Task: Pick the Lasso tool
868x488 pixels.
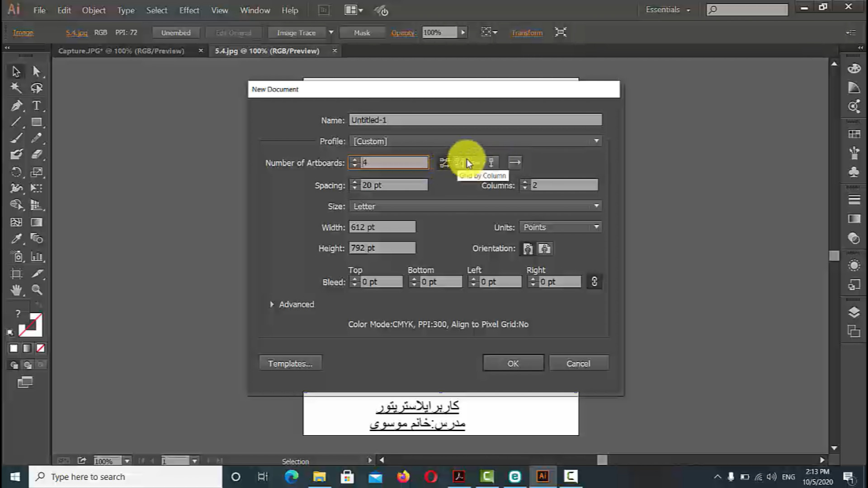Action: (36, 88)
